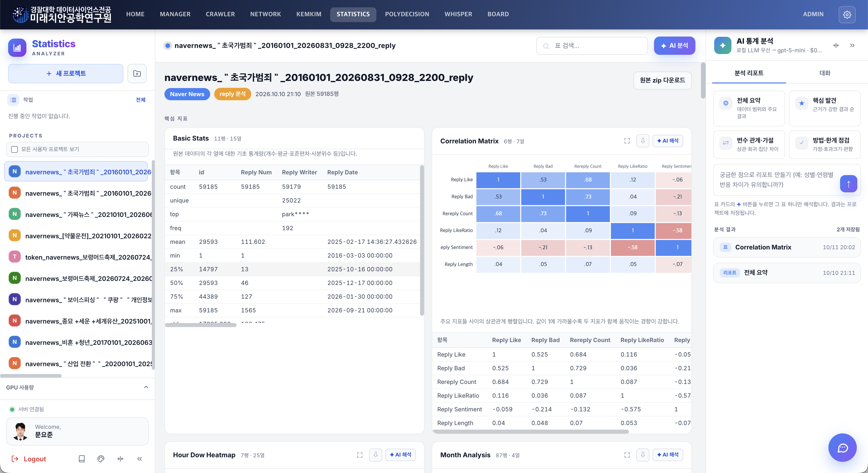Viewport: 868px width, 473px height.
Task: Open saved Correlation Matrix analysis result
Action: coord(787,247)
